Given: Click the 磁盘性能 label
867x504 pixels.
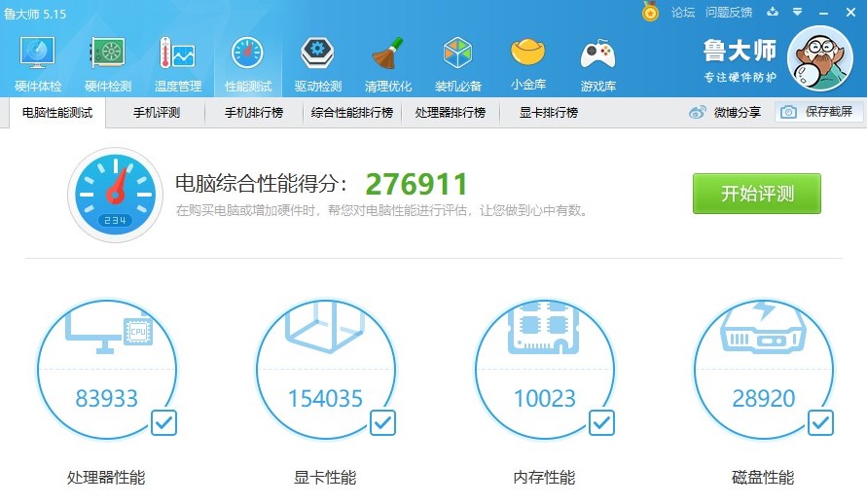Looking at the screenshot, I should (763, 478).
